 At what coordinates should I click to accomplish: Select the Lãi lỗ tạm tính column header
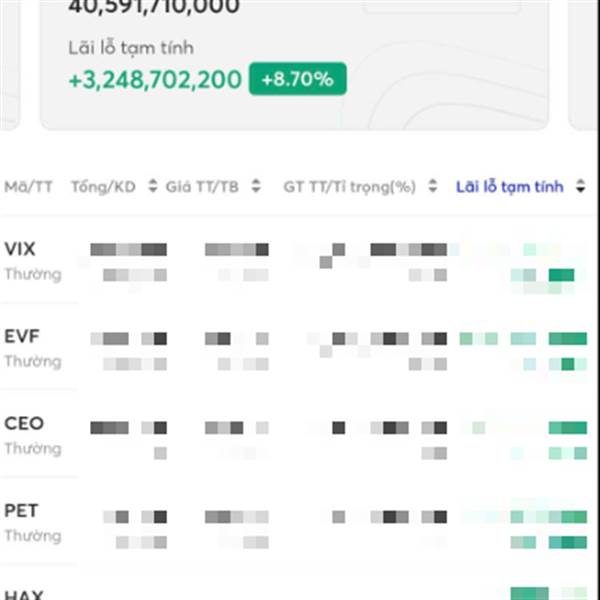(x=510, y=187)
